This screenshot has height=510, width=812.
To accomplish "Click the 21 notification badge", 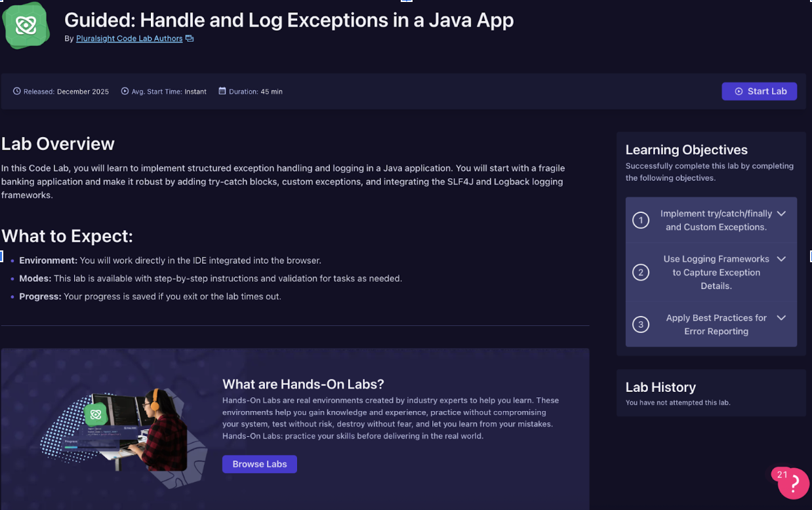I will pos(782,475).
